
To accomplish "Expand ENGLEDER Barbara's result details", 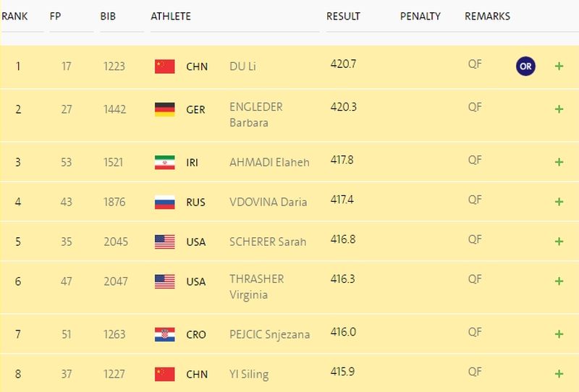I will [x=559, y=109].
